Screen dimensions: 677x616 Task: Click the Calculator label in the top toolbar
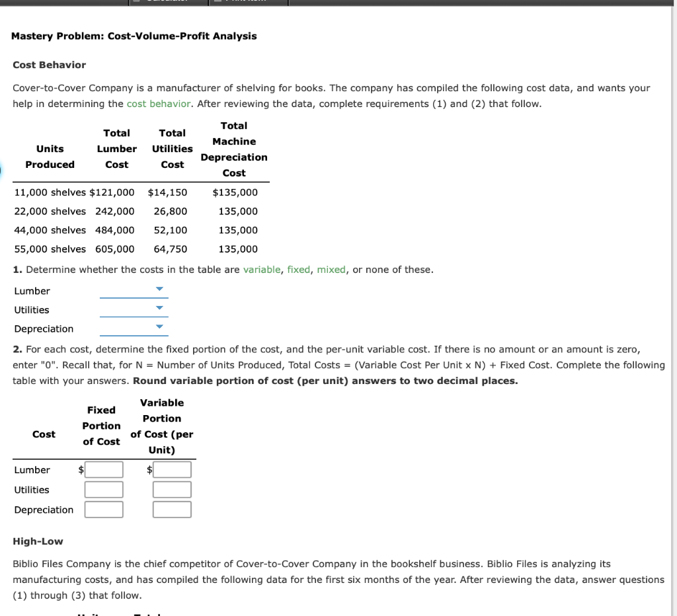click(167, 2)
